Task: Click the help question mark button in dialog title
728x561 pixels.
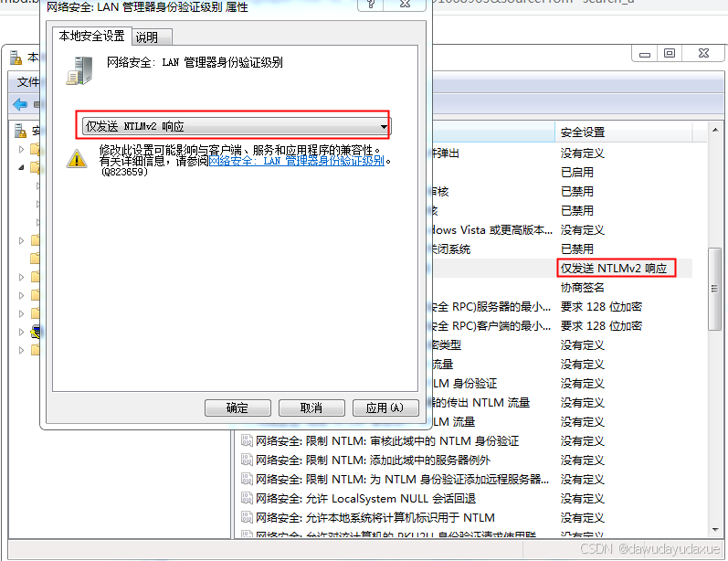Action: point(371,5)
